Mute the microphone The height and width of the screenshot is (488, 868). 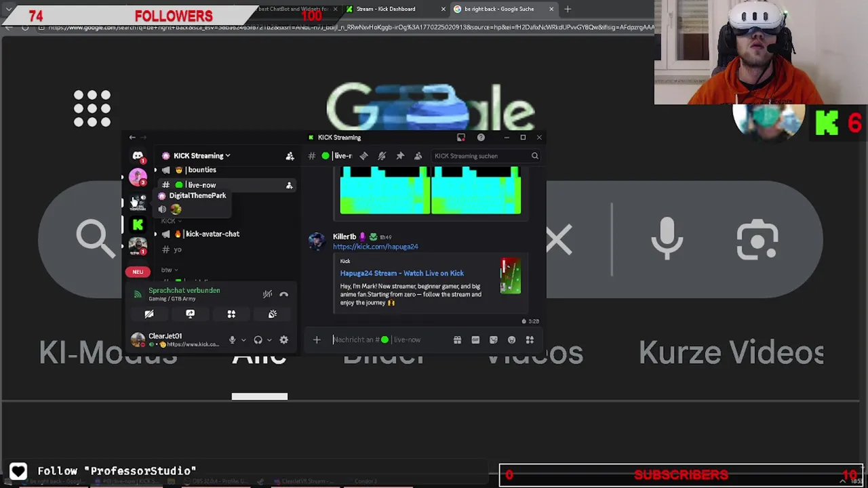(232, 340)
